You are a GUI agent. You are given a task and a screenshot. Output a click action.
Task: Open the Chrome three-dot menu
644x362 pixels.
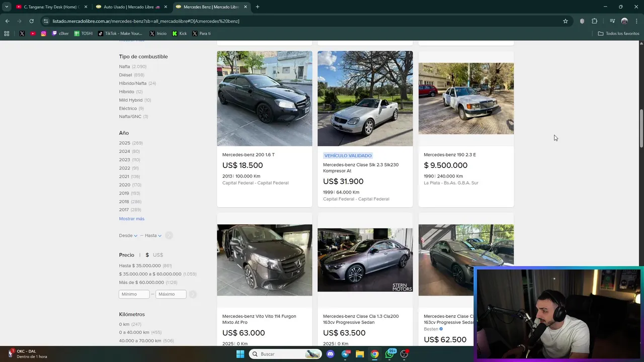[x=637, y=21]
